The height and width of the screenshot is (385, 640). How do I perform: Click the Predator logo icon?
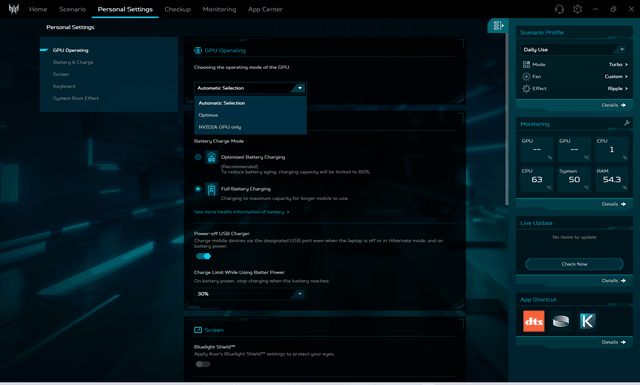pos(14,9)
